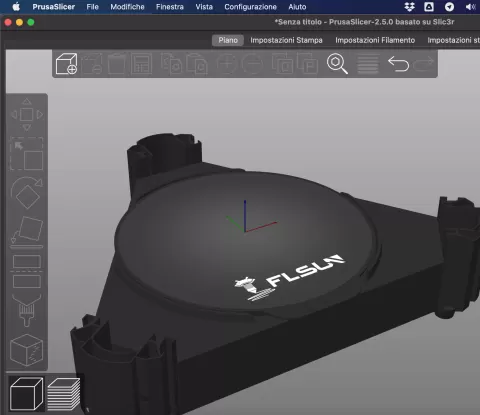This screenshot has width=480, height=415.
Task: Open the Piano tab
Action: click(x=228, y=40)
